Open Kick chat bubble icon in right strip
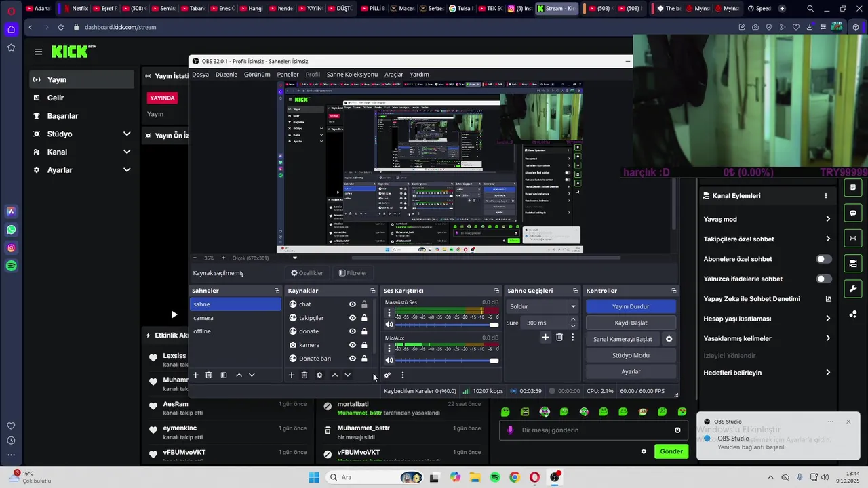 pos(853,213)
